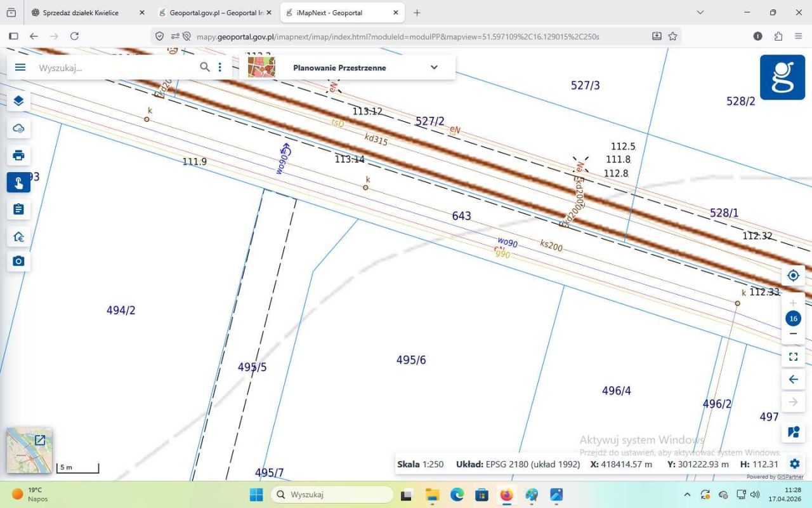Take a map snapshot with camera icon
This screenshot has width=812, height=508.
[x=18, y=261]
